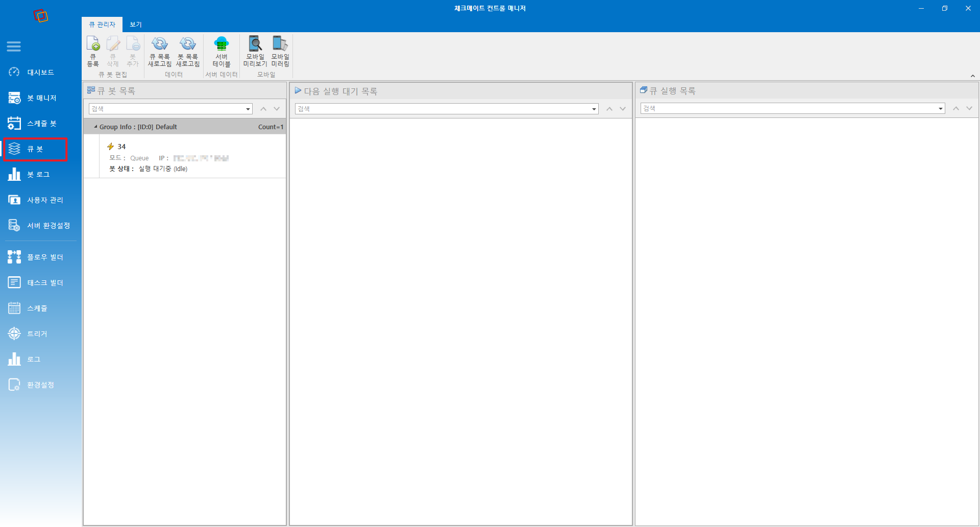
Task: Collapse the ribbon with the chevron
Action: [973, 76]
